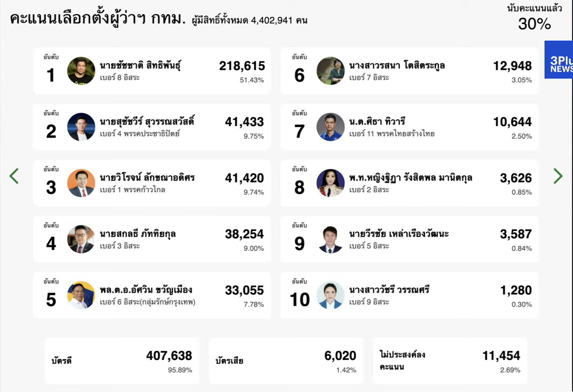
Task: Select the ไม่ประสงค์ลงคะแนน 11,454 card
Action: click(x=450, y=360)
